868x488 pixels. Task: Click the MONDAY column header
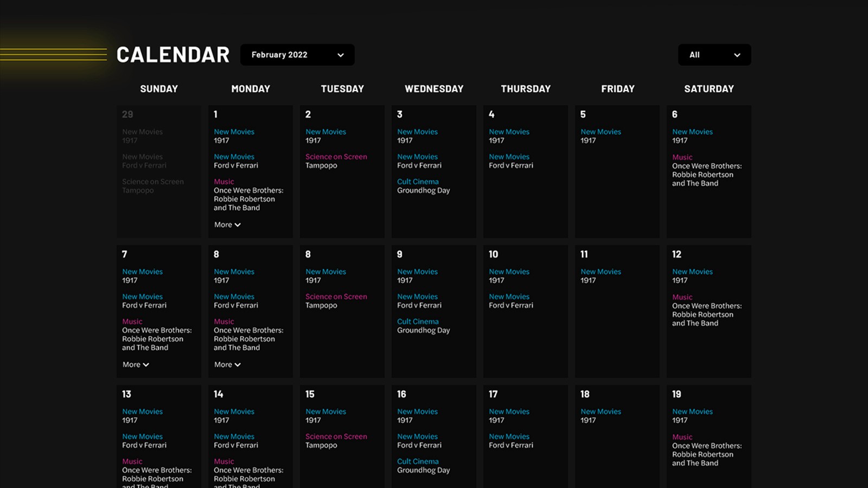pyautogui.click(x=251, y=89)
